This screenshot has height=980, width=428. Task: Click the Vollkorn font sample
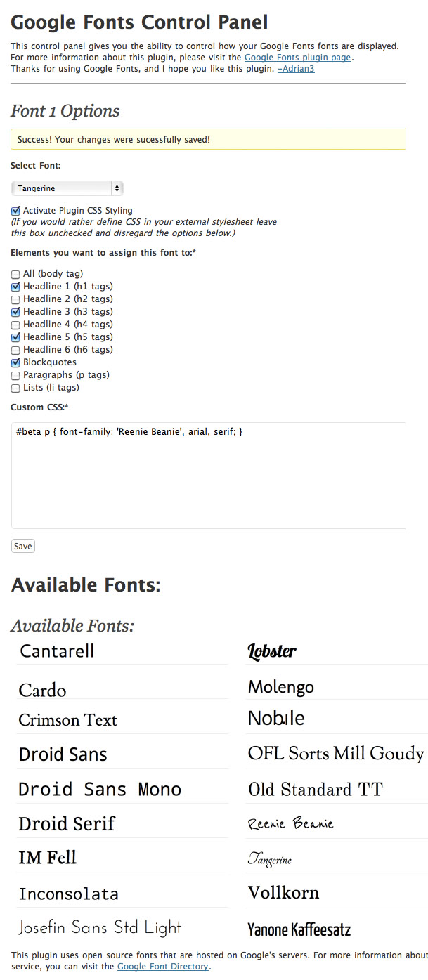pyautogui.click(x=283, y=893)
